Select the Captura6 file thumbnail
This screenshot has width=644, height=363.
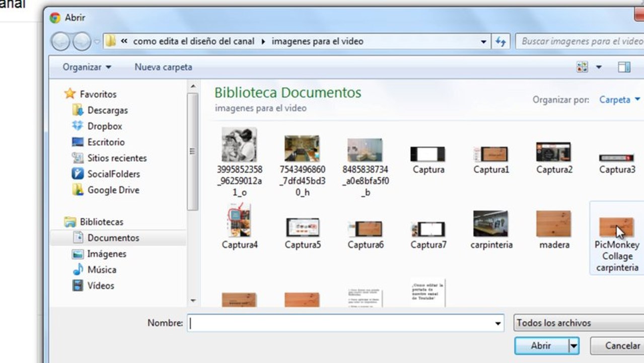coord(365,229)
